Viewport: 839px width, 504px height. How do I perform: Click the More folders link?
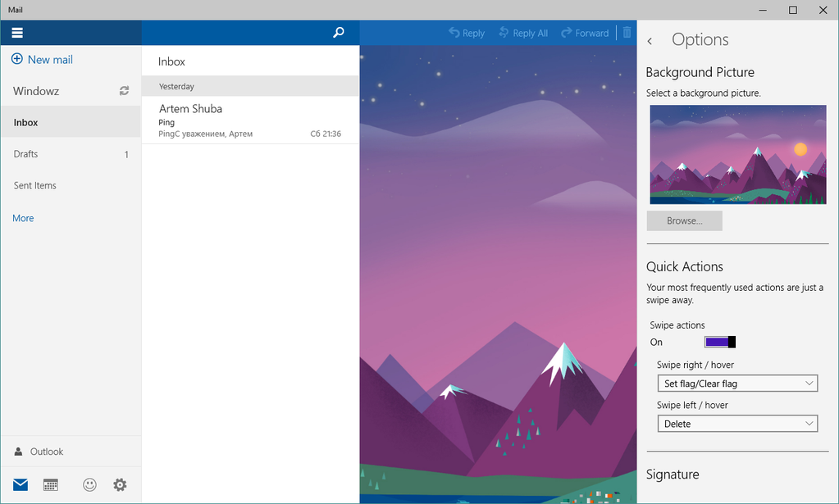click(x=23, y=218)
